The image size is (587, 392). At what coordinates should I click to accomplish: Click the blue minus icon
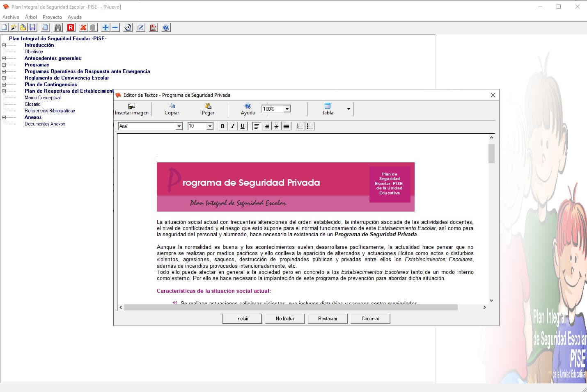pos(115,27)
